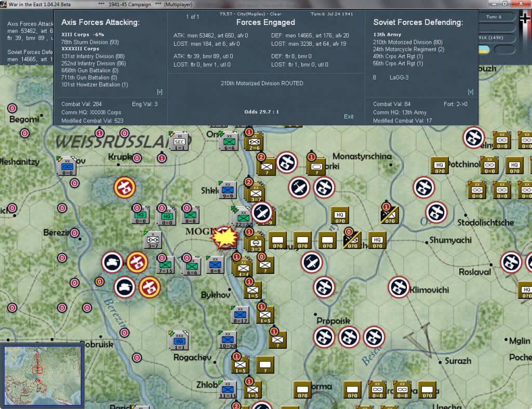Screen dimensions: 532x409
Task: Click the Roslavl town label
Action: click(x=475, y=272)
